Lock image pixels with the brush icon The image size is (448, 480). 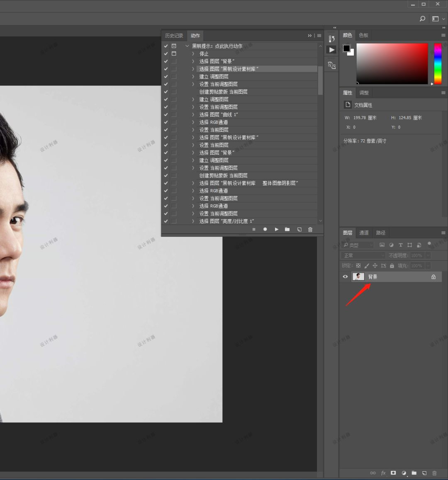click(367, 266)
